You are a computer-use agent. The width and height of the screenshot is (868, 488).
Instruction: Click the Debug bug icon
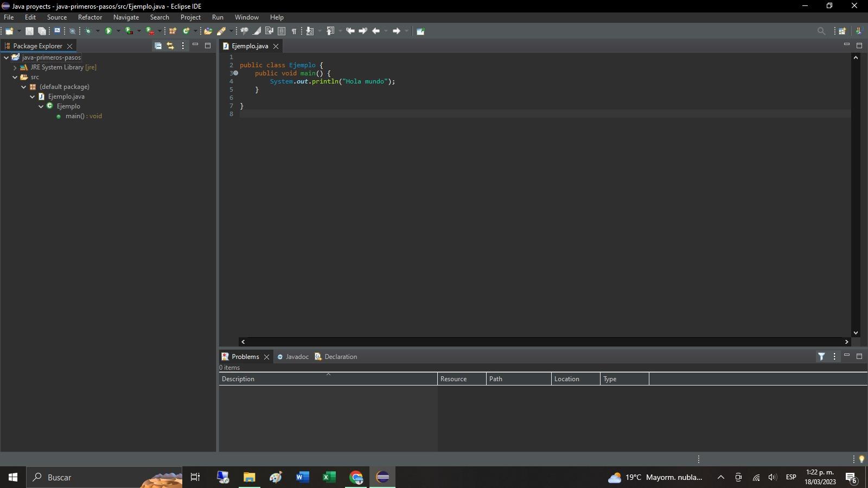pos(88,31)
